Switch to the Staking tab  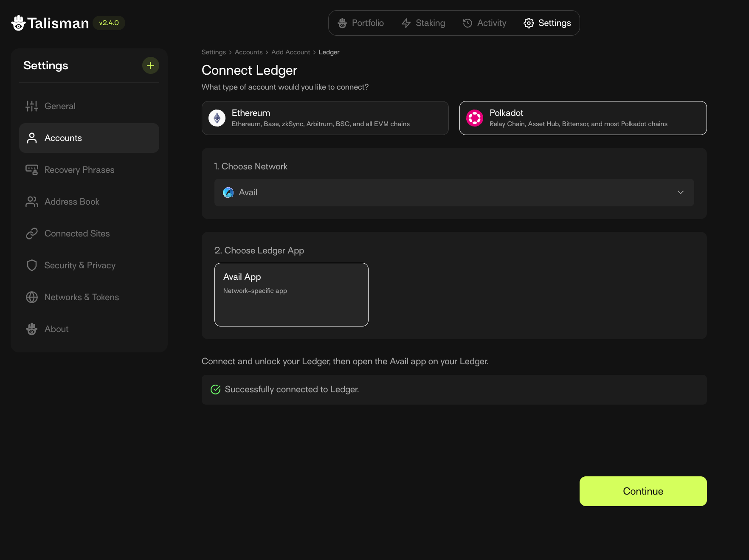point(423,23)
